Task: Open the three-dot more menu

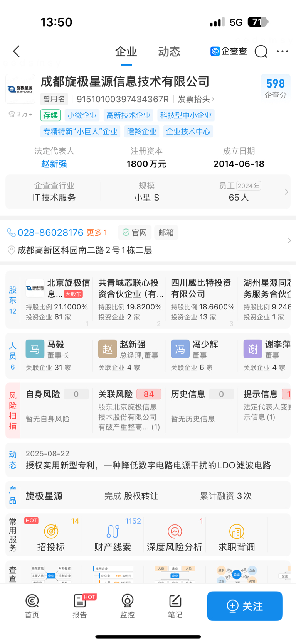Action: point(283,51)
